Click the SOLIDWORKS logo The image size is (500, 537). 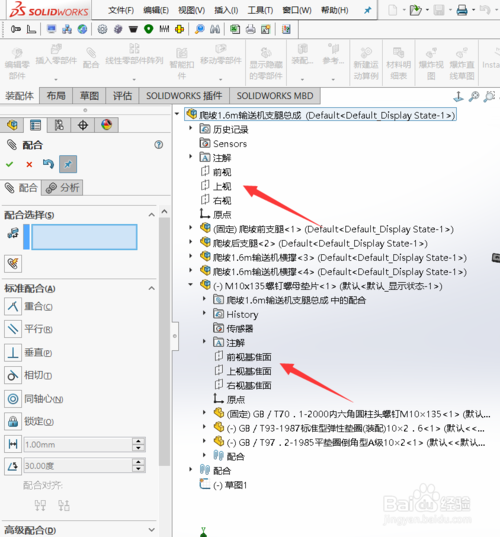pos(48,10)
